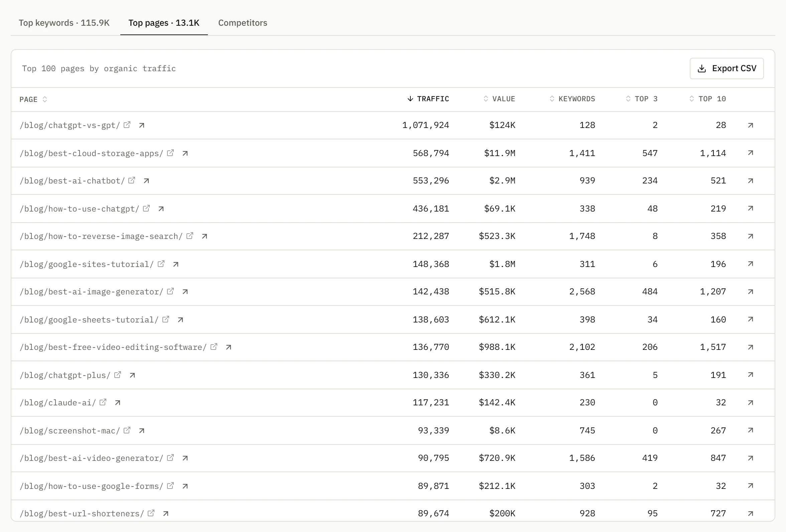
Task: Click 'Top 100 pages by organic traffic' heading
Action: [x=99, y=69]
